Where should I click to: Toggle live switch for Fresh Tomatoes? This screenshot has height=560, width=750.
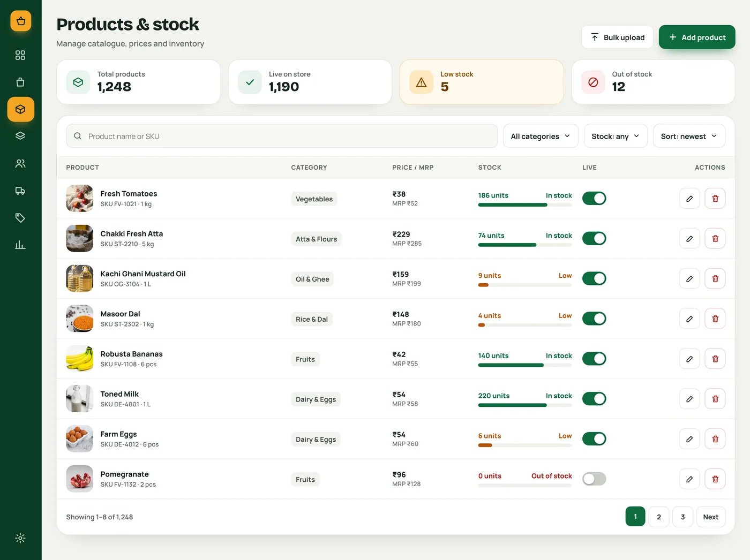594,198
